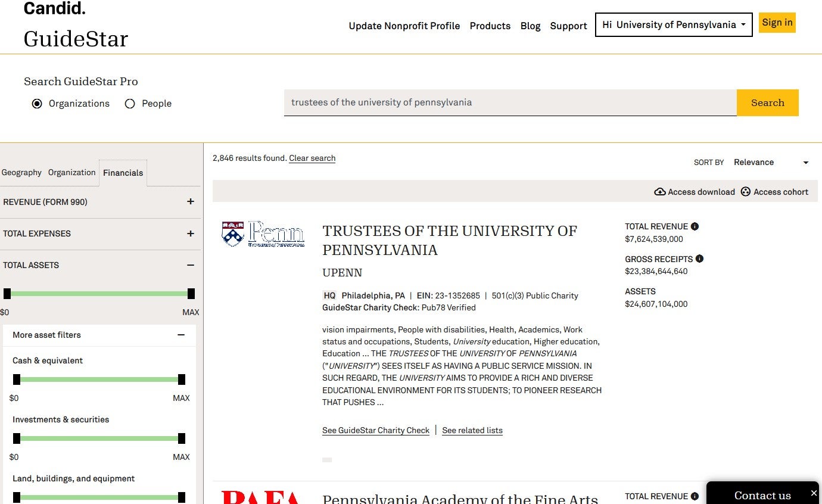The width and height of the screenshot is (822, 504).
Task: Click the HQ badge beside Philadelphia, PA
Action: pos(329,295)
